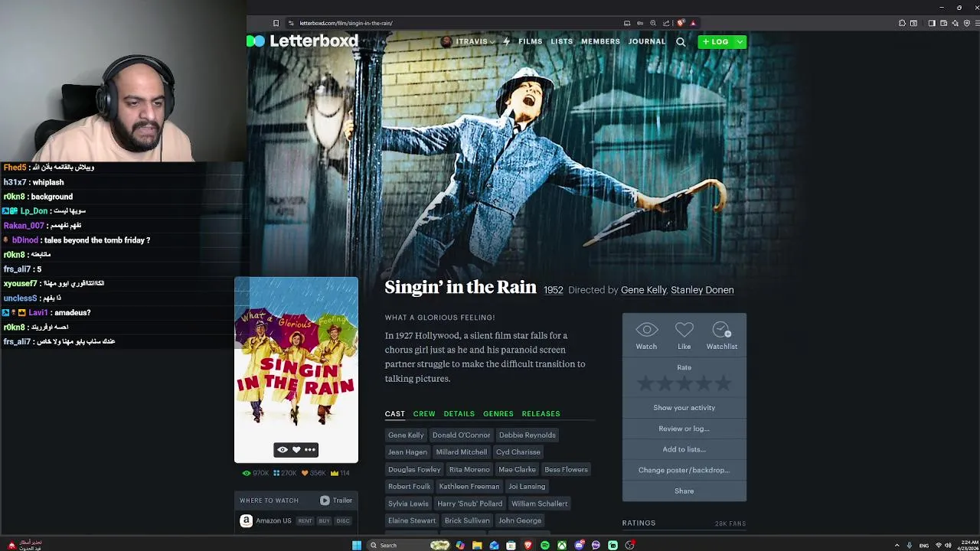Go to the LISTS menu
Image resolution: width=980 pixels, height=551 pixels.
(561, 41)
